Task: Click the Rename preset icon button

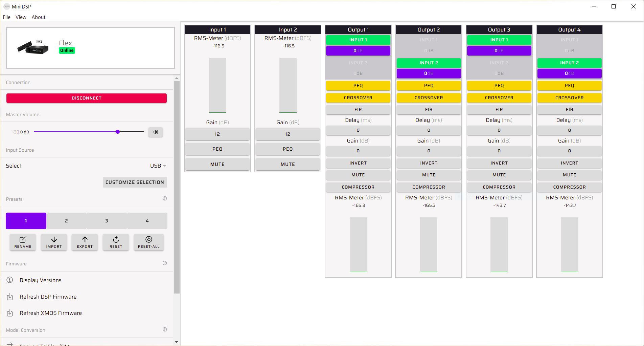Action: click(x=23, y=242)
